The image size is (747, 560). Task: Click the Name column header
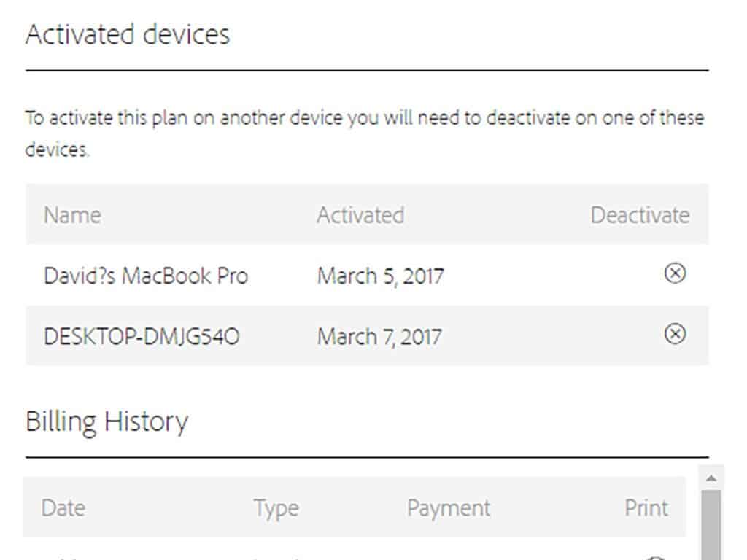point(72,215)
